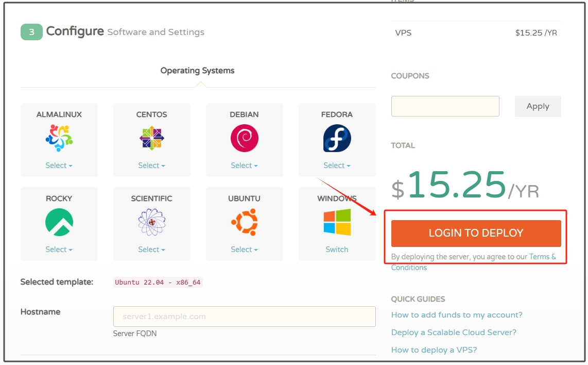Click the Software and Settings subtitle
Screen dimensions: 588x365
156,32
